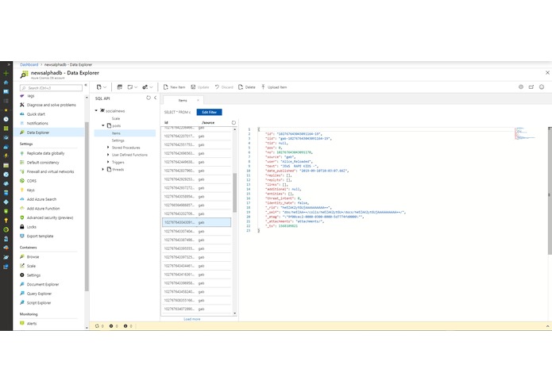The height and width of the screenshot is (392, 552).
Task: Collapse the resource menu with double chevron
Action: [86, 85]
